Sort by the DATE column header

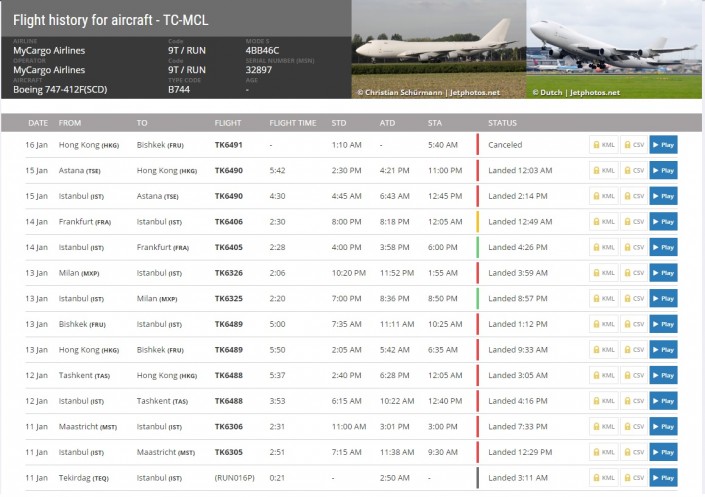click(38, 123)
